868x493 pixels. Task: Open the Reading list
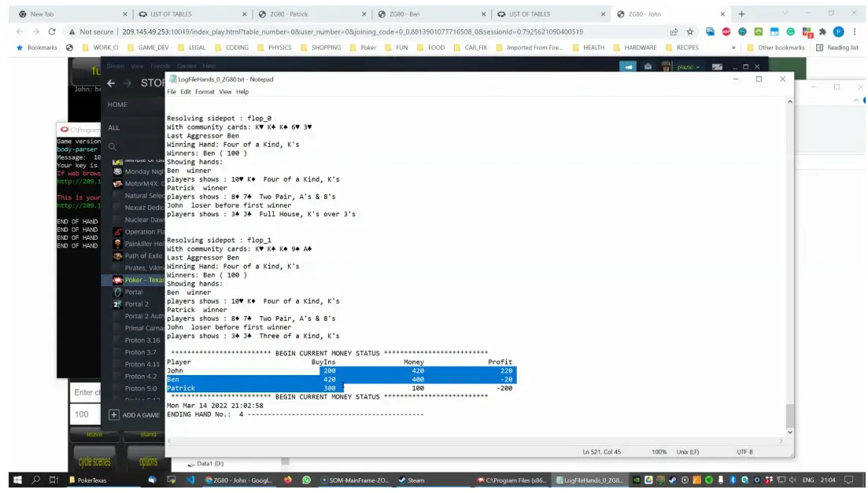pos(837,48)
